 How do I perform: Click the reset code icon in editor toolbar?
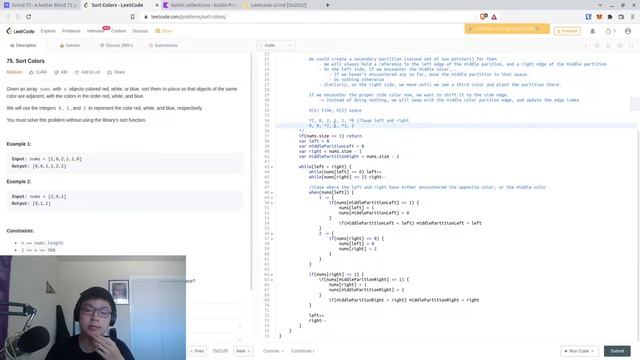click(608, 45)
